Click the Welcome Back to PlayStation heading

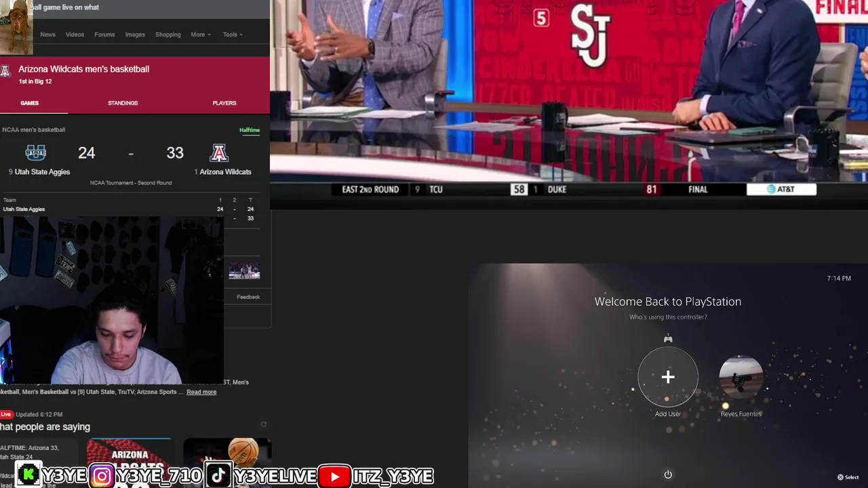[x=668, y=302]
